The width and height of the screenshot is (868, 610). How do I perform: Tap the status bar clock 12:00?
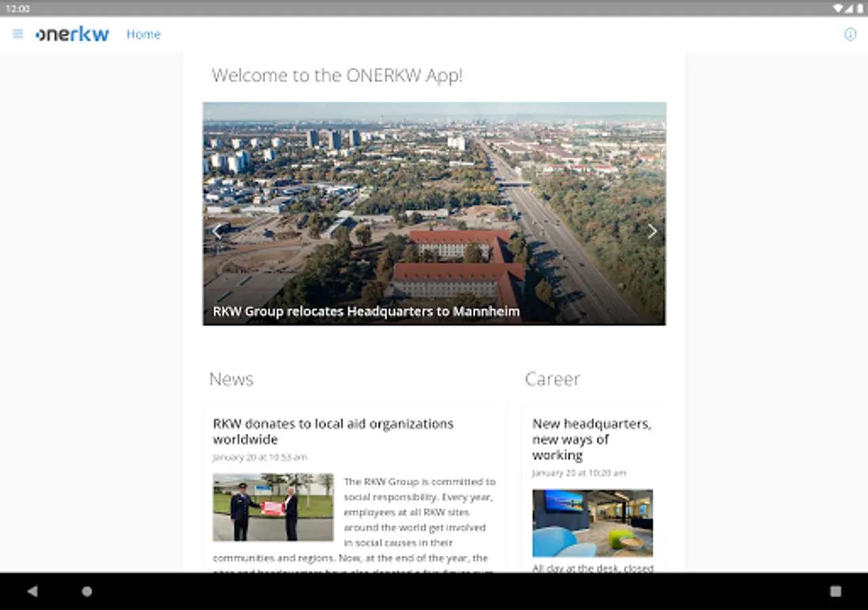[18, 8]
